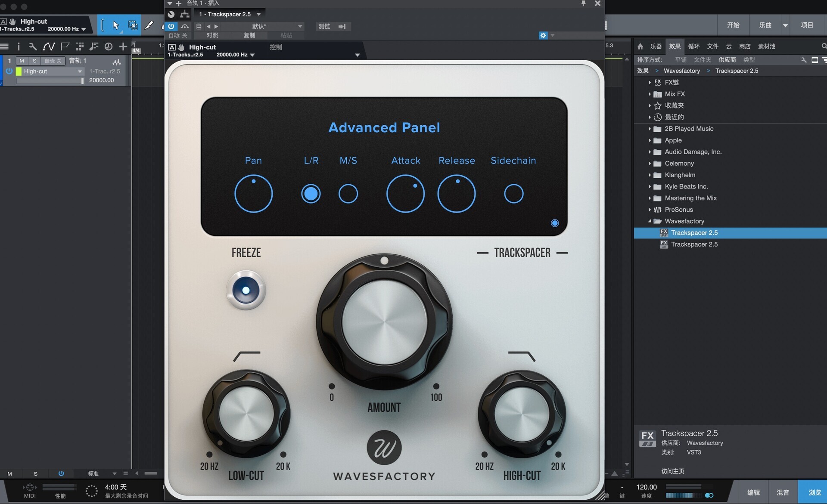Click the plugin window knob icon
This screenshot has width=827, height=504.
click(x=171, y=14)
